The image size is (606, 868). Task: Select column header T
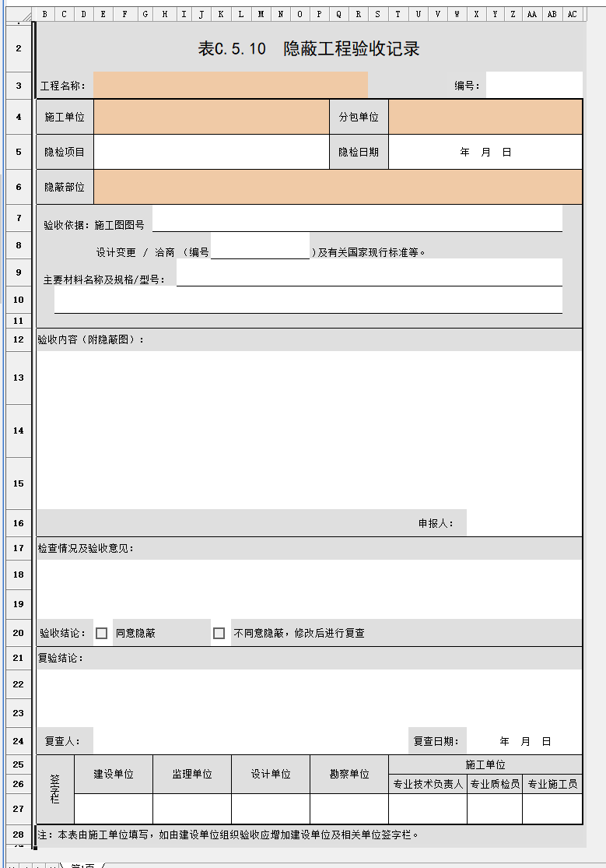coord(398,14)
